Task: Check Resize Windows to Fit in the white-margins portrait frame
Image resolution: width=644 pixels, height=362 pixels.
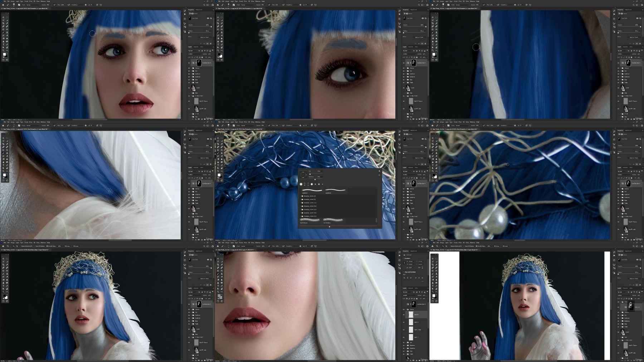Action: [x=450, y=246]
